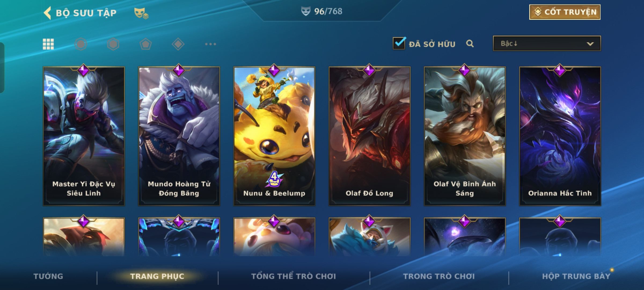Uncheck the Đã Sở Hữu owned checkbox
Screen dimensions: 644x290
coord(399,43)
